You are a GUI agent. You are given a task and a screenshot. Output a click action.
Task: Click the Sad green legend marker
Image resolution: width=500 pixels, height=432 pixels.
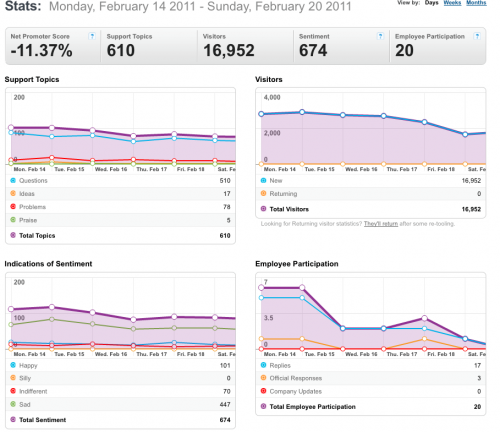click(13, 404)
